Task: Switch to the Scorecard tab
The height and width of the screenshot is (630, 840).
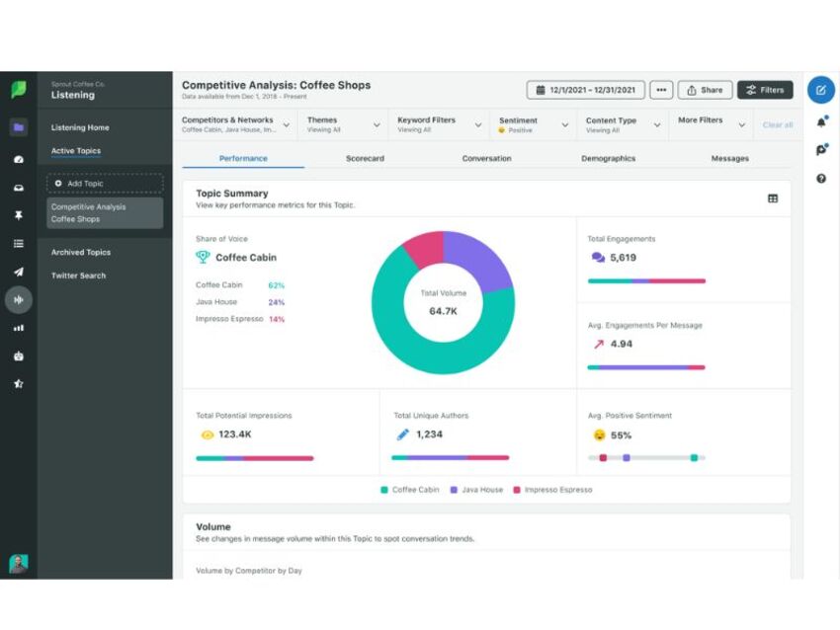Action: point(365,158)
